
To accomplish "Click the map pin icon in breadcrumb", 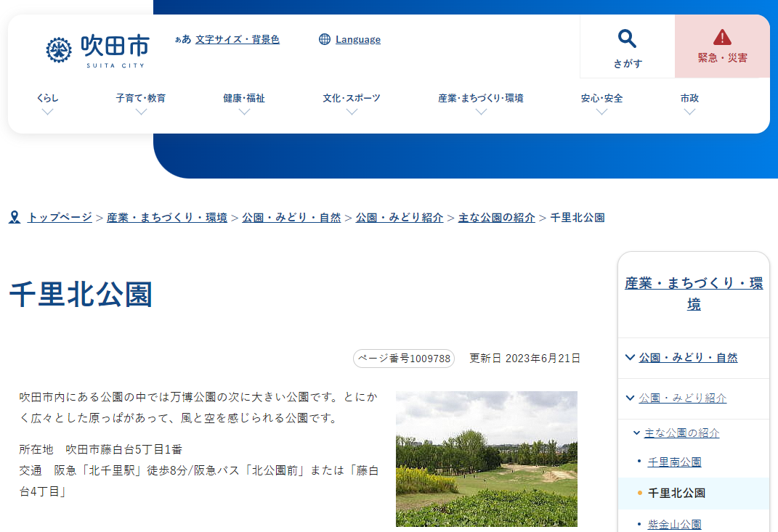I will pos(15,217).
